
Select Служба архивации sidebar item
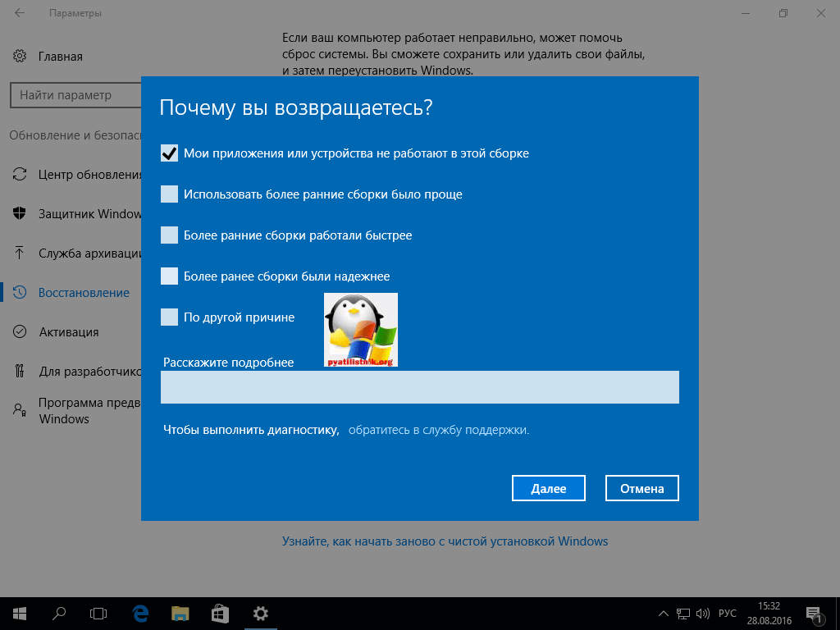71,253
